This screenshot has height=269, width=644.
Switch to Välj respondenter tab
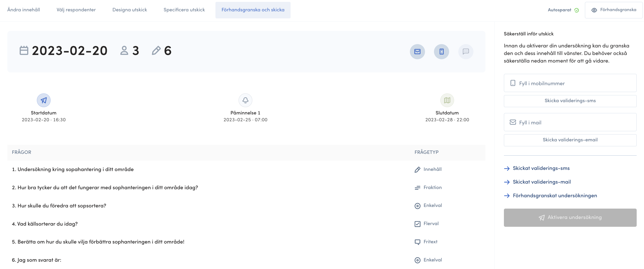pos(76,10)
